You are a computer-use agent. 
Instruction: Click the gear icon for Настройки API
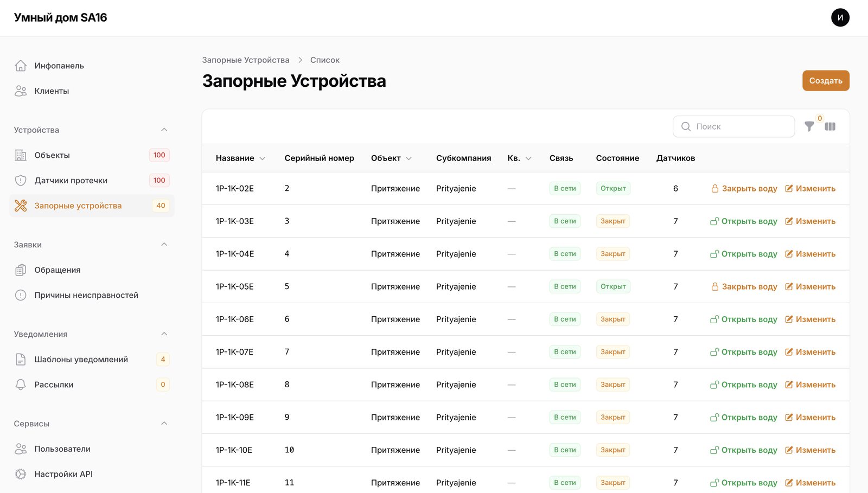point(21,474)
